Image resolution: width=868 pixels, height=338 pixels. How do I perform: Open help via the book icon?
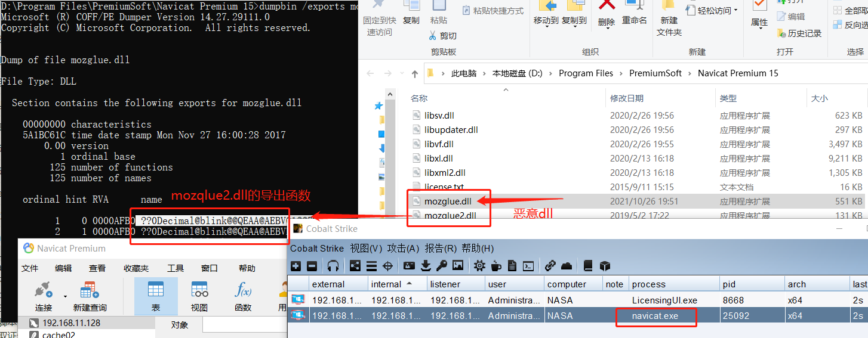[588, 266]
